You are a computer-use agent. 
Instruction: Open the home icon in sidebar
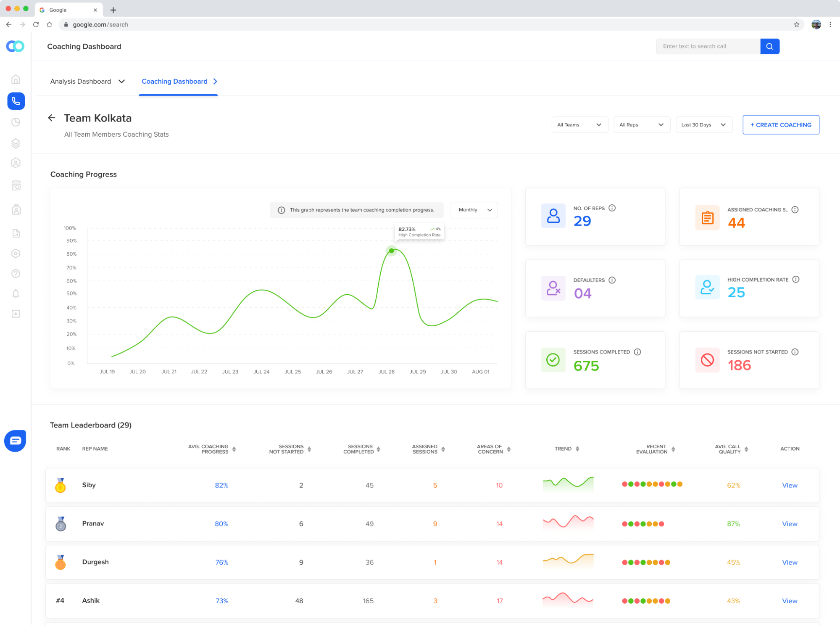click(16, 79)
